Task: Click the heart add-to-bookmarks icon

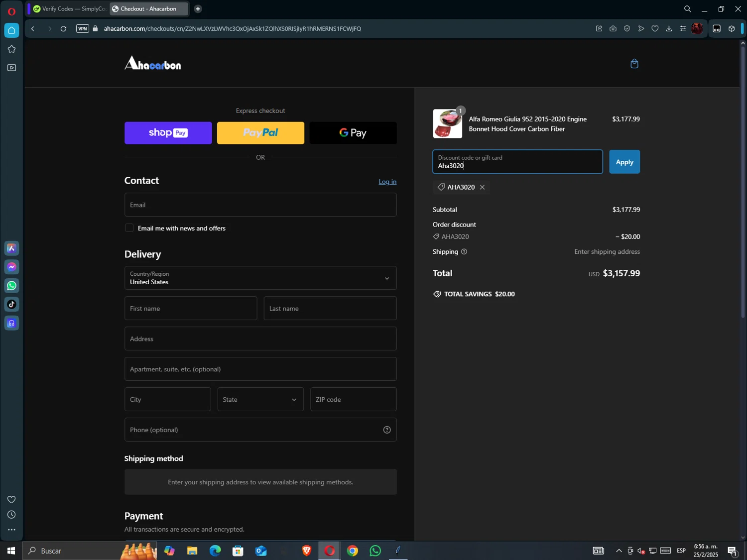Action: click(655, 29)
